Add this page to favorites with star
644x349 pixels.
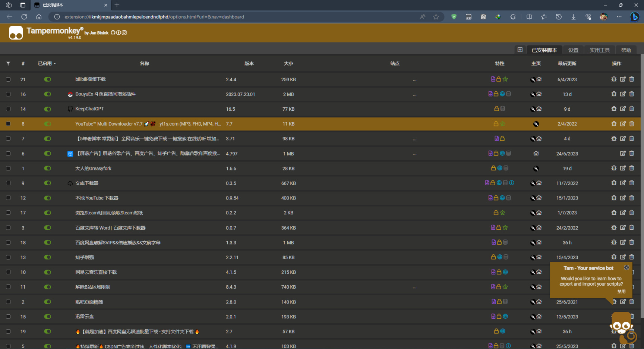click(436, 17)
